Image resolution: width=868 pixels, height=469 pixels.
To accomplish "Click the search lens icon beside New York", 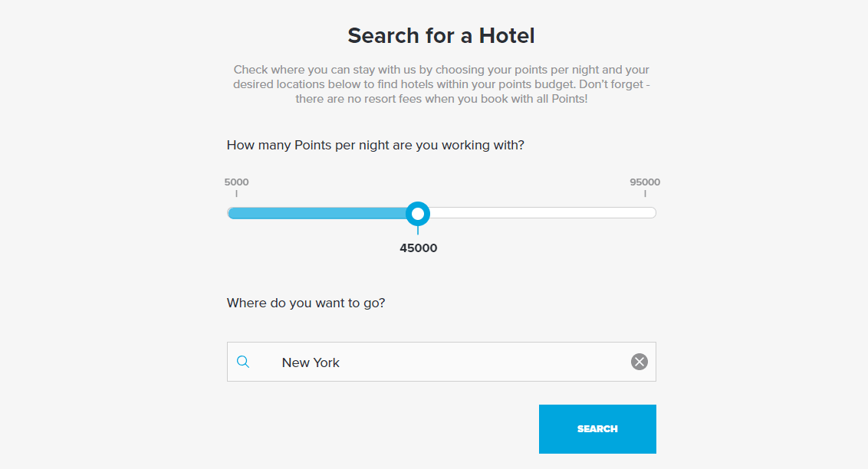I will click(x=244, y=361).
